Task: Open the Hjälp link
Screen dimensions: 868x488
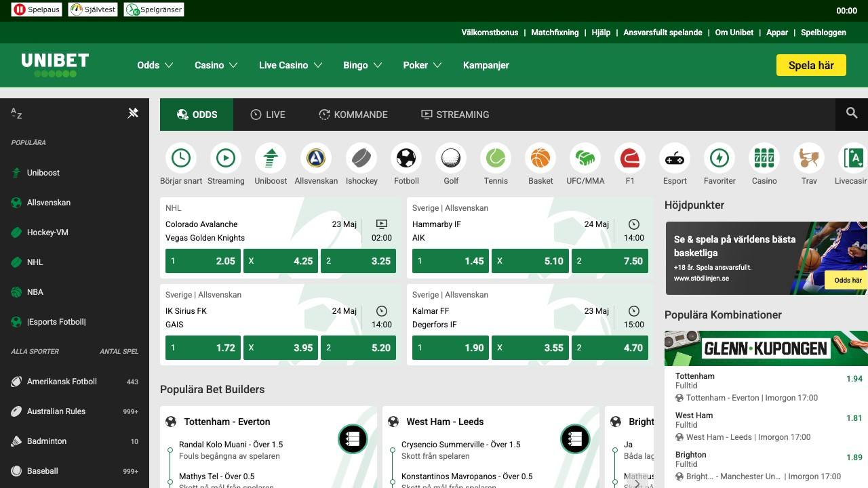Action: tap(601, 33)
